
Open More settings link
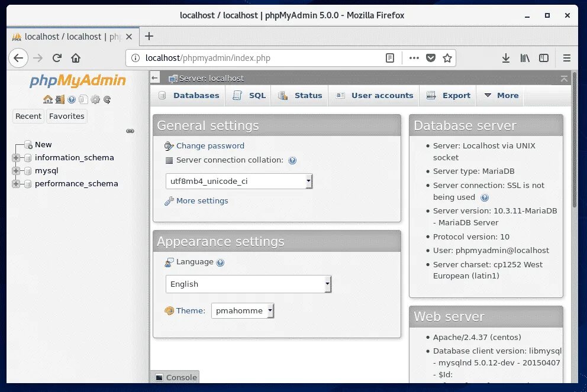202,200
